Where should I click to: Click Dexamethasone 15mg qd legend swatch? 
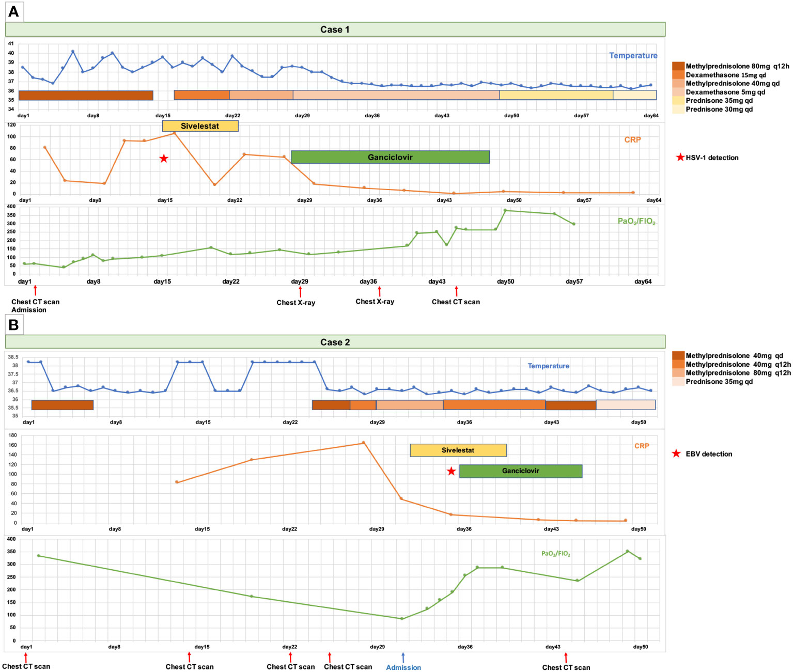pyautogui.click(x=678, y=75)
